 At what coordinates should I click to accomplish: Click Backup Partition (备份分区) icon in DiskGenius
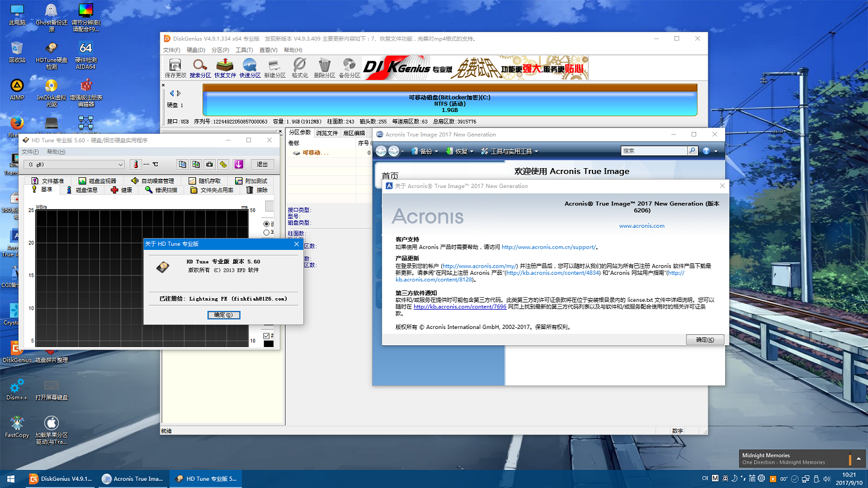click(x=349, y=68)
